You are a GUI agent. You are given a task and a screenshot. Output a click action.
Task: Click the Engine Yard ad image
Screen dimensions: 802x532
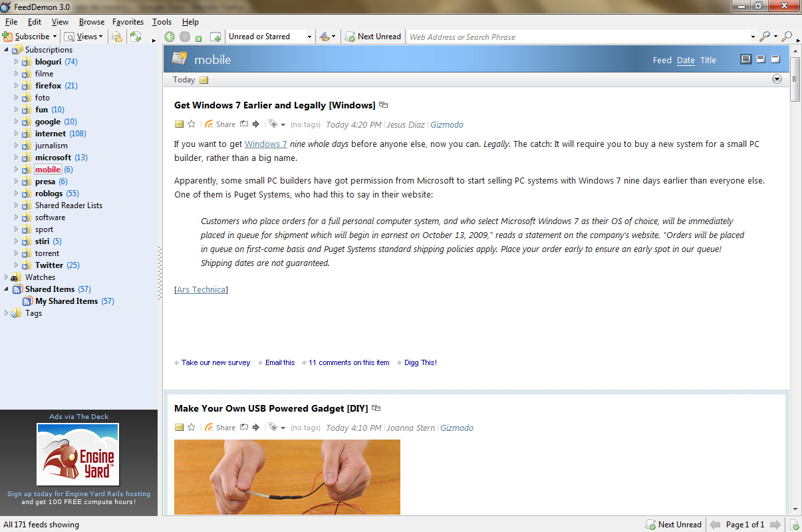78,455
